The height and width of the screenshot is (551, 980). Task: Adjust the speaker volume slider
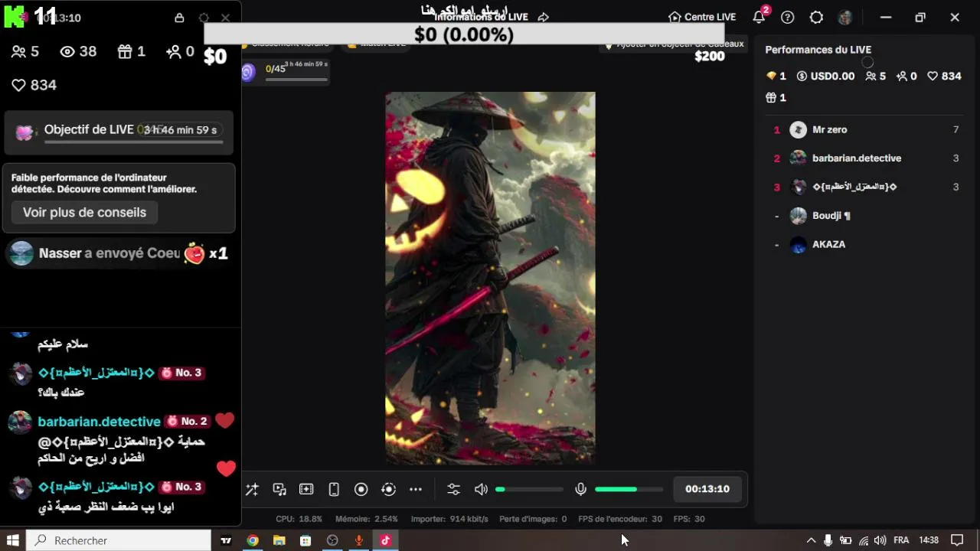(529, 489)
